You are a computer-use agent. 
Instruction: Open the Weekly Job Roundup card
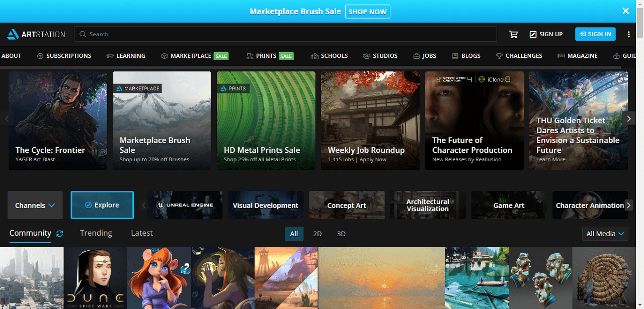pos(370,121)
